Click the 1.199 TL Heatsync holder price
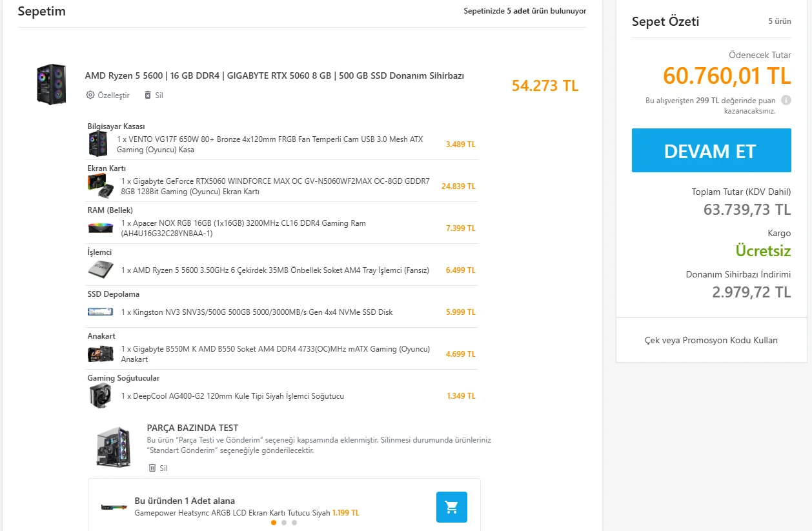This screenshot has height=531, width=812. click(x=346, y=513)
